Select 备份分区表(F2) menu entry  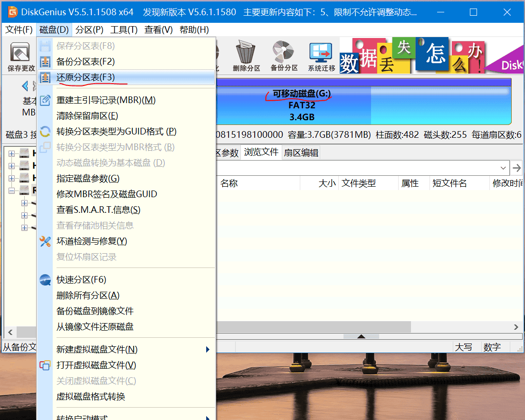tap(86, 62)
